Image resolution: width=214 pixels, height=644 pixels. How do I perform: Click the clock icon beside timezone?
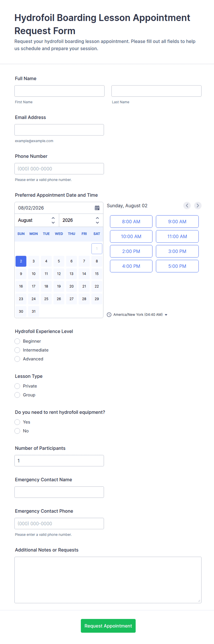(x=109, y=315)
